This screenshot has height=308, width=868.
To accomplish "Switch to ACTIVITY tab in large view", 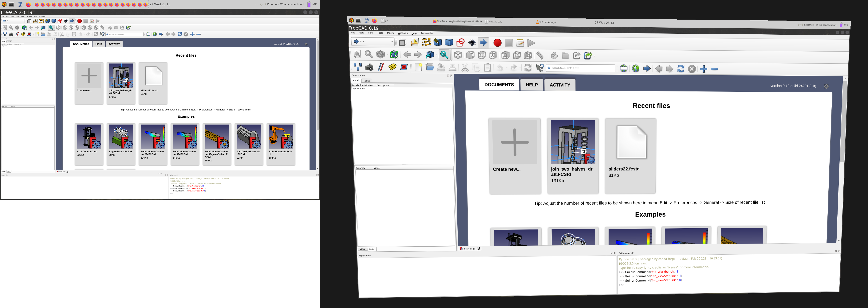I will 560,85.
